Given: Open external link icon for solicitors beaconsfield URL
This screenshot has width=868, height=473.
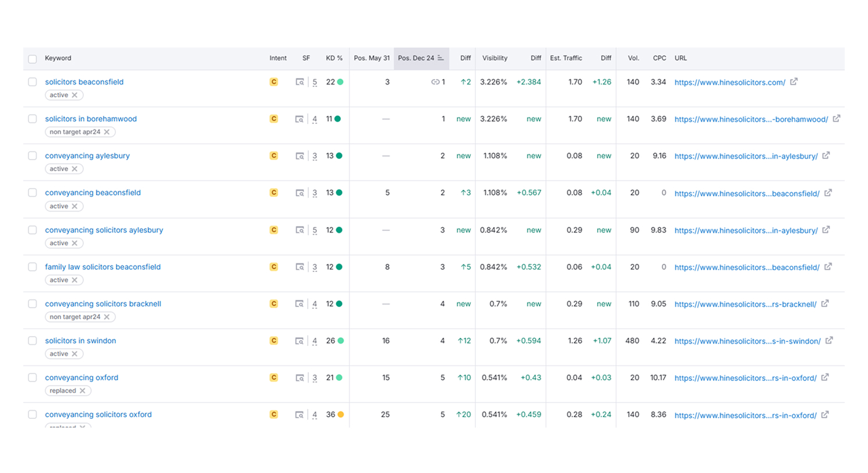Looking at the screenshot, I should pyautogui.click(x=793, y=82).
